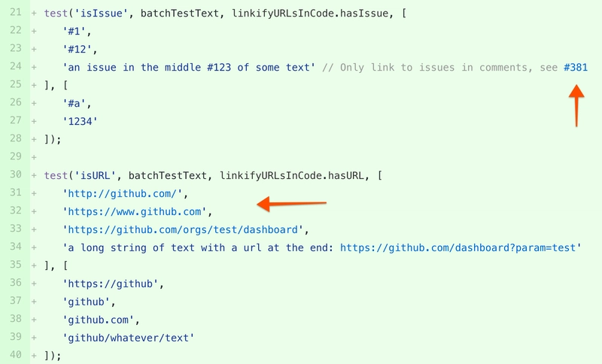602x364 pixels.
Task: Click line number 38
Action: click(x=15, y=320)
